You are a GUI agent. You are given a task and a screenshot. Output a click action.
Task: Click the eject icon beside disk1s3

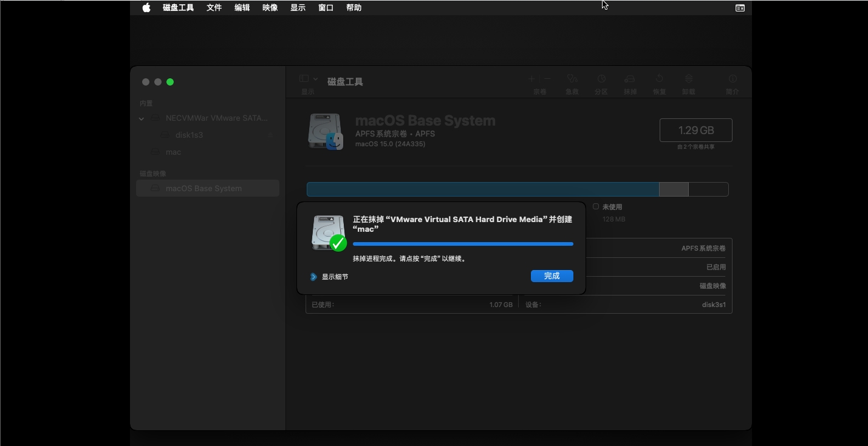coord(270,135)
